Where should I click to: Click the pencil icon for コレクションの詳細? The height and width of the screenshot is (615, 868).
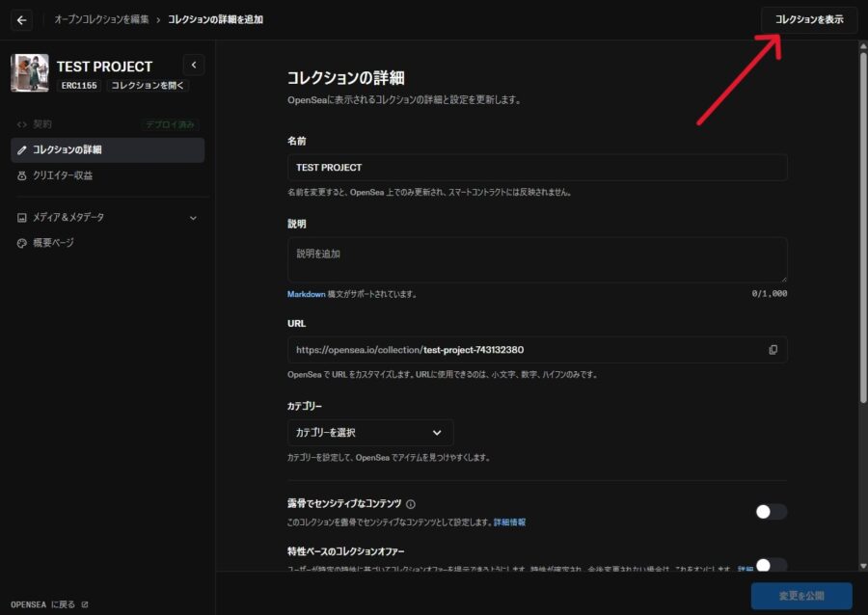pos(21,149)
